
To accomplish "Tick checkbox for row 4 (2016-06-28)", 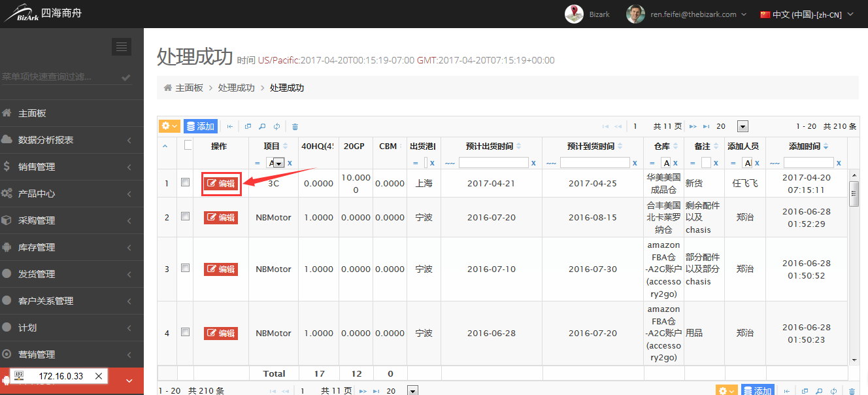I will [x=185, y=332].
